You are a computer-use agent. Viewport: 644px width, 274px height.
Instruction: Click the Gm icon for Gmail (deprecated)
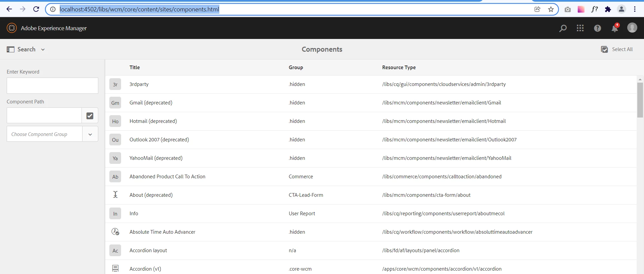(115, 103)
